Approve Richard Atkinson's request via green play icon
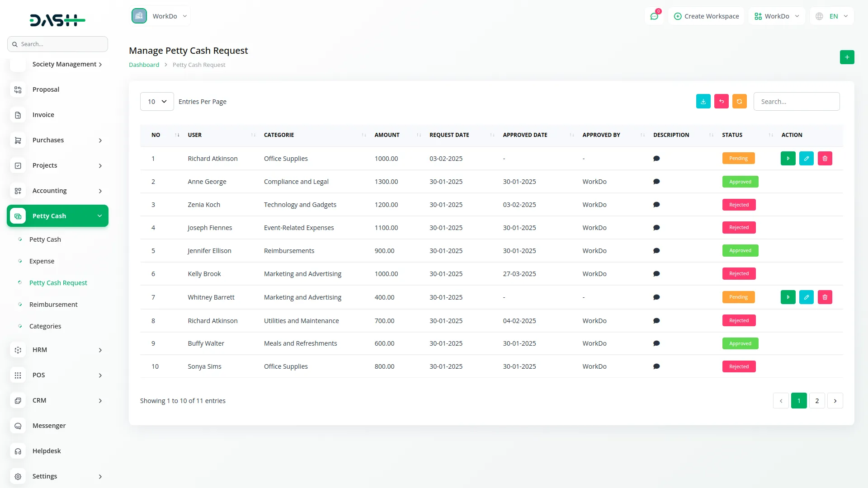 [x=788, y=158]
